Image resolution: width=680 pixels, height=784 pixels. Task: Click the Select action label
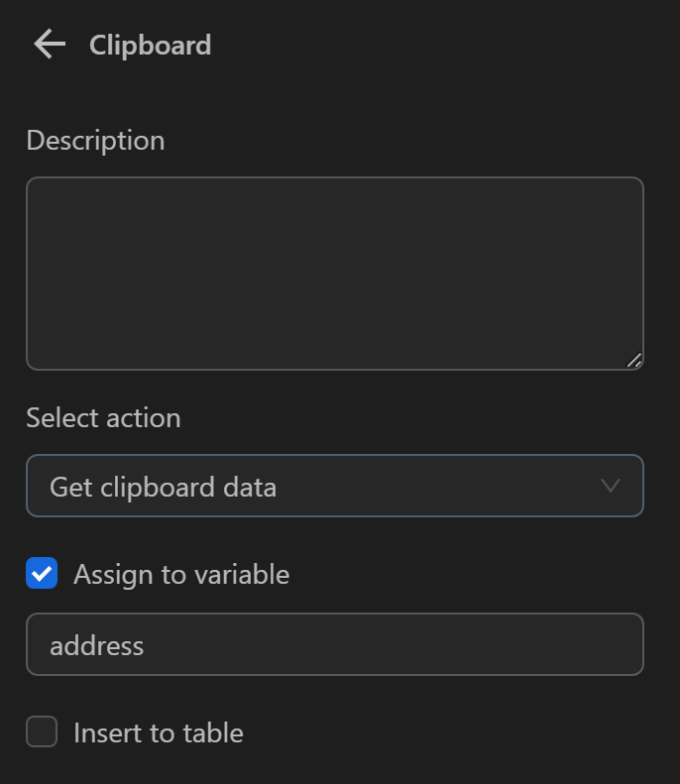coord(103,417)
